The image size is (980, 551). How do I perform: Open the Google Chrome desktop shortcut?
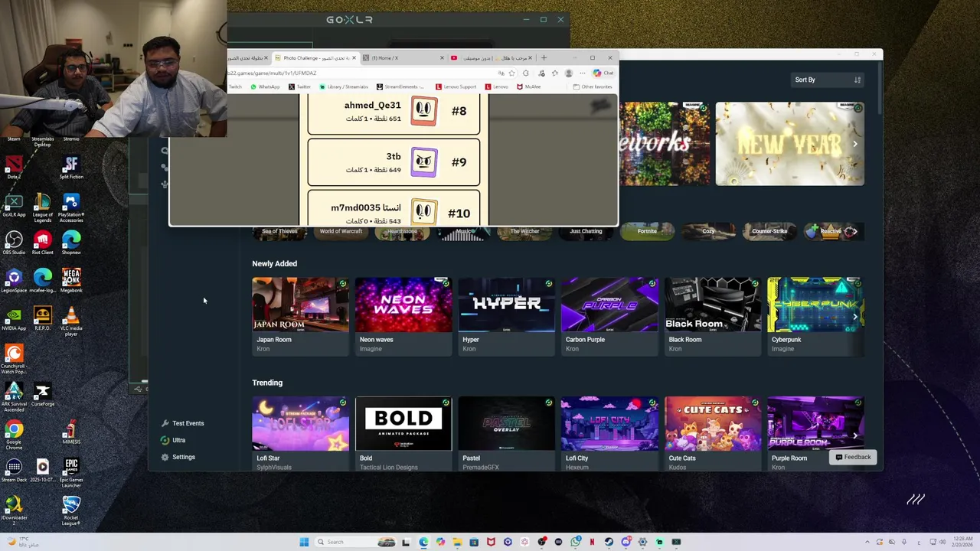(x=14, y=435)
